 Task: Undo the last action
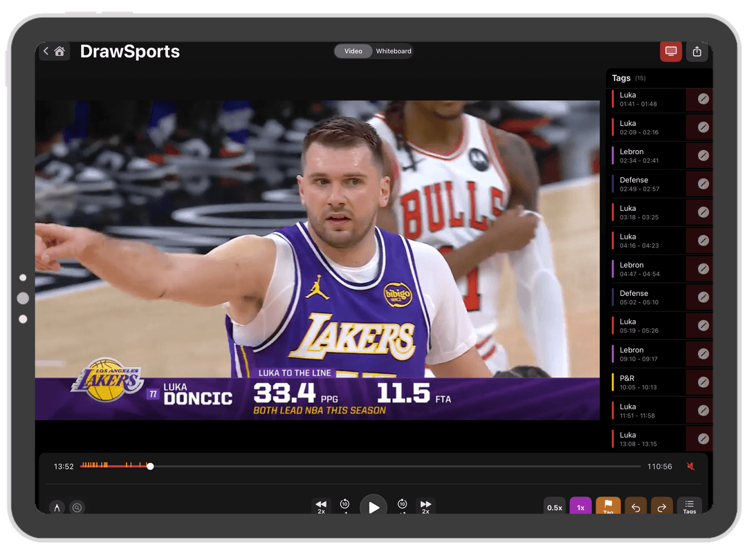(635, 507)
